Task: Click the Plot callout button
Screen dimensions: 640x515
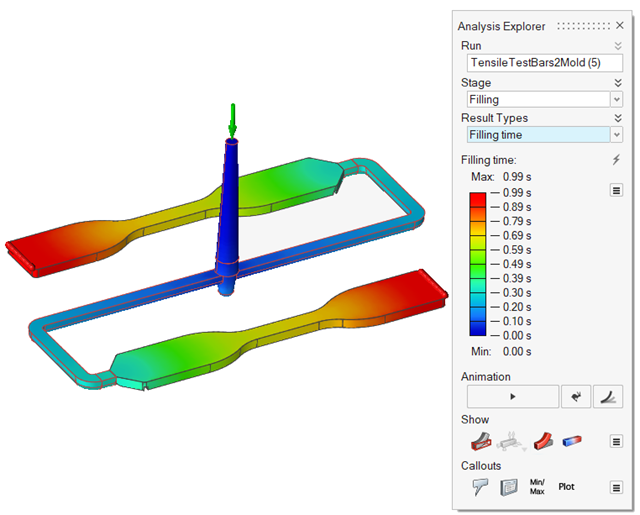Action: point(567,487)
